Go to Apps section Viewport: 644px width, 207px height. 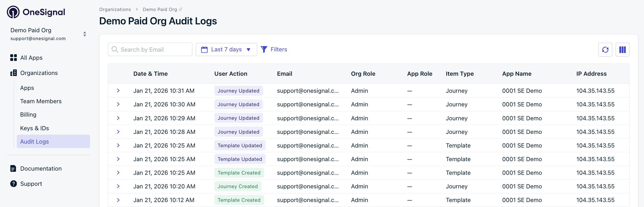(27, 88)
